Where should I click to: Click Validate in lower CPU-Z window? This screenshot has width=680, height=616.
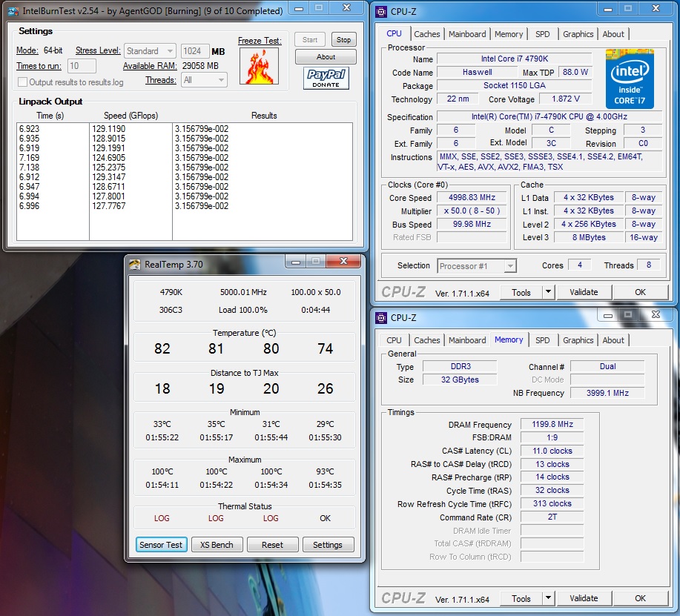point(584,598)
